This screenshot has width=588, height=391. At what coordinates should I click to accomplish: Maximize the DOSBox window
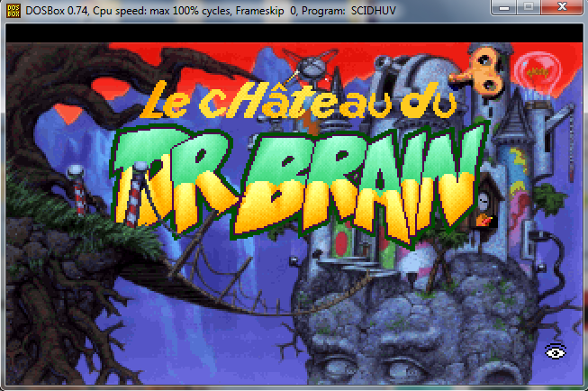529,7
